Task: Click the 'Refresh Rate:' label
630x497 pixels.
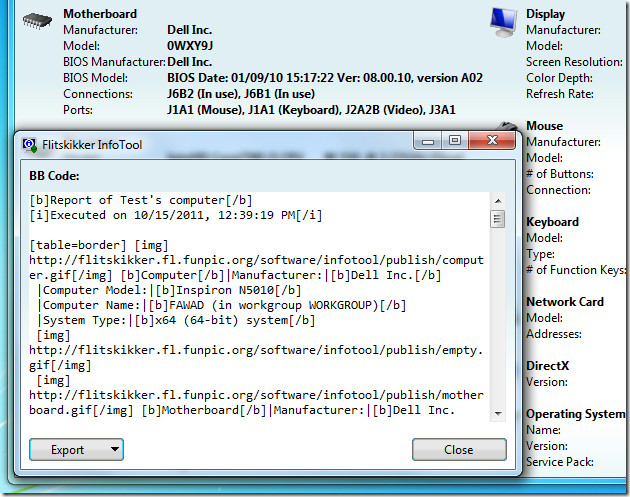Action: tap(560, 94)
